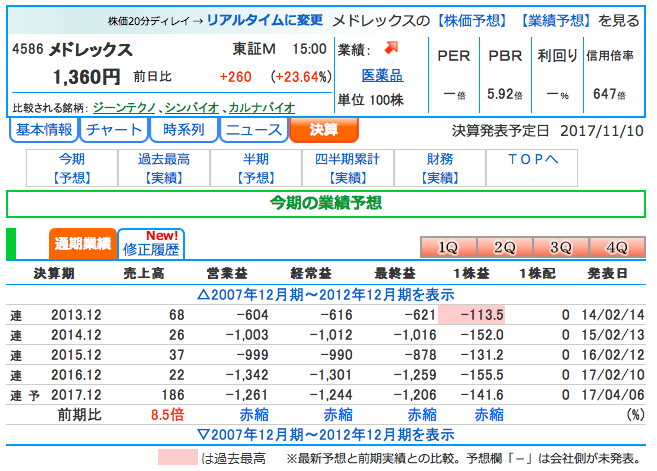Screen dimensions: 657x471
Task: Jump to 今期【予想】 section
Action: [x=72, y=168]
